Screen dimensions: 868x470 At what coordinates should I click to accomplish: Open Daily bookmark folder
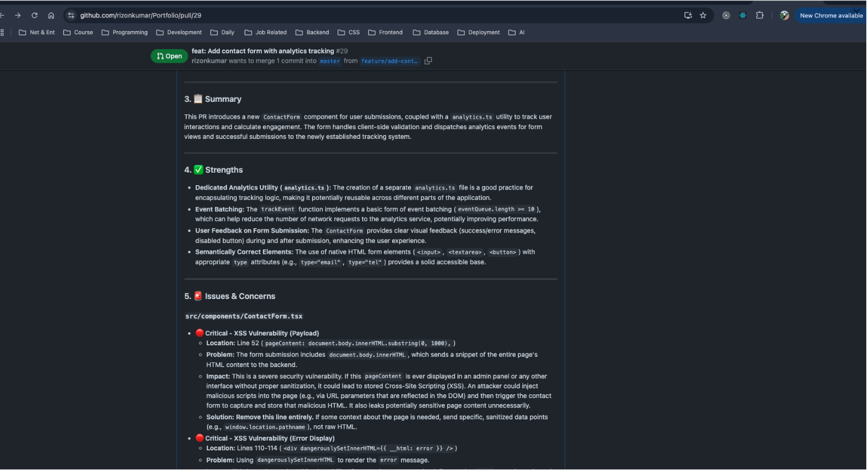click(x=223, y=32)
